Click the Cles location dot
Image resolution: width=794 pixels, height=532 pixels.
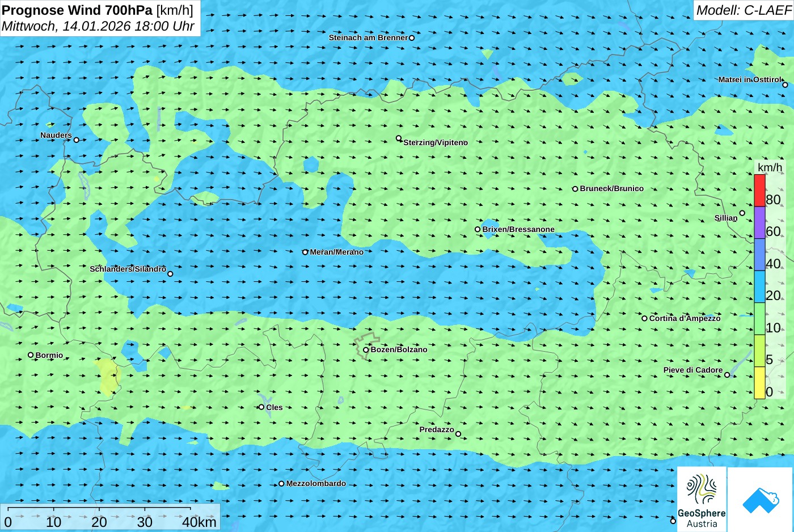click(x=261, y=407)
